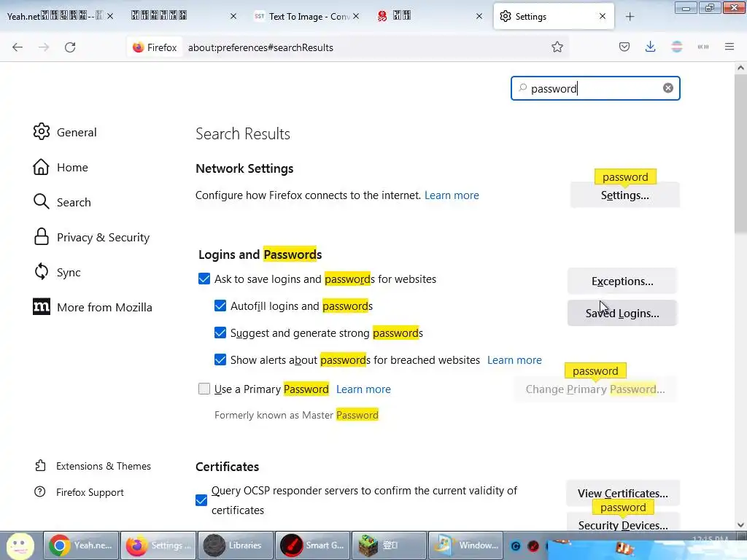Toggle Ask to save logins and passwords
The height and width of the screenshot is (560, 747).
point(204,279)
